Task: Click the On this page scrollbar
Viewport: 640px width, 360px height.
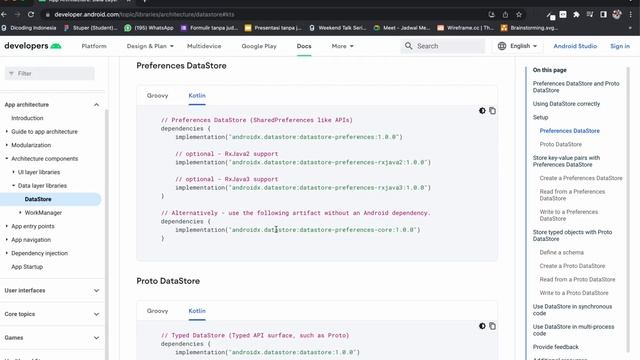Action: pyautogui.click(x=628, y=208)
